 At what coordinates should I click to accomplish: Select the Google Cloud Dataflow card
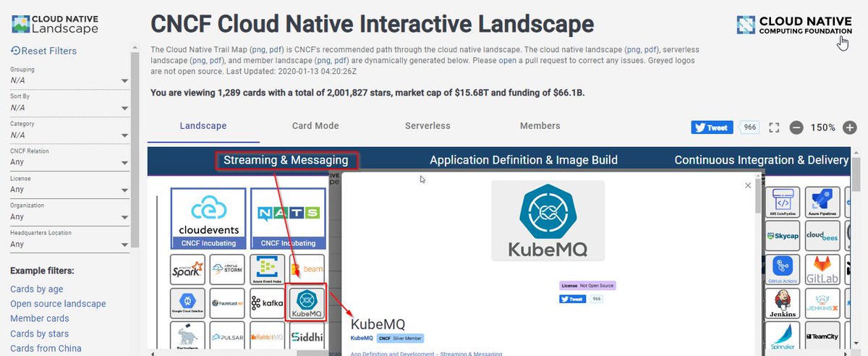[188, 303]
